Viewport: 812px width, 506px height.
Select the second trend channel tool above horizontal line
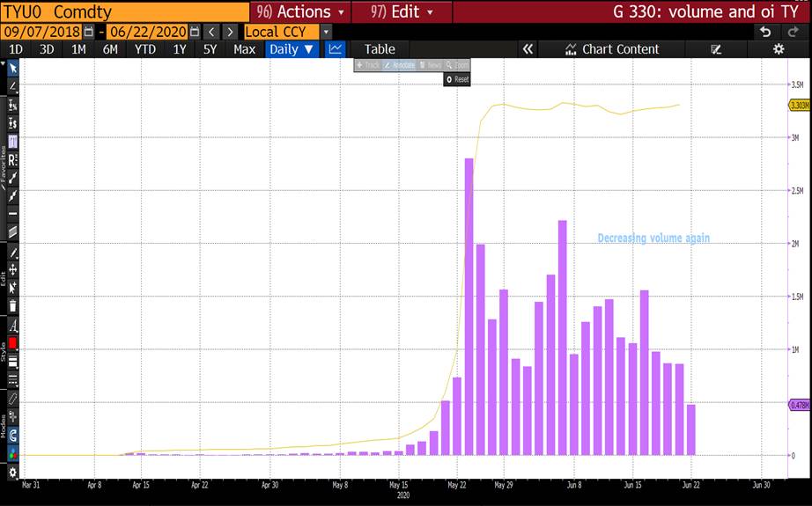(13, 196)
